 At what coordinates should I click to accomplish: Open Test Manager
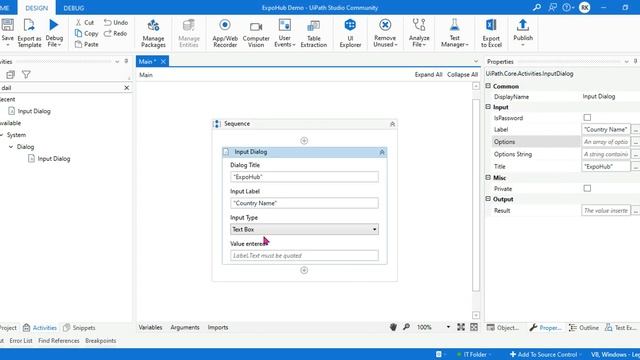(x=454, y=33)
